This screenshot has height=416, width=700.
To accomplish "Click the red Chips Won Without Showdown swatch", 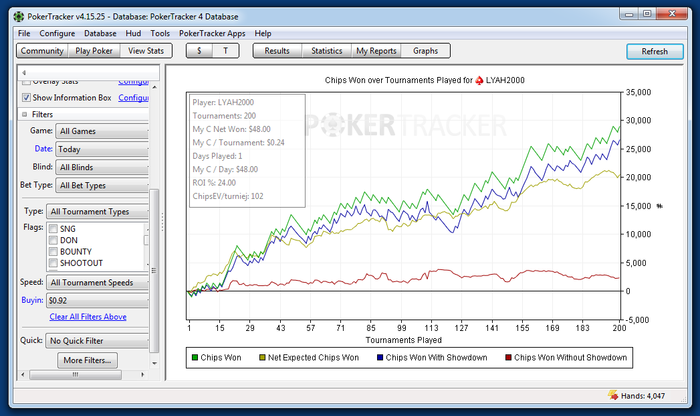I will coord(508,358).
